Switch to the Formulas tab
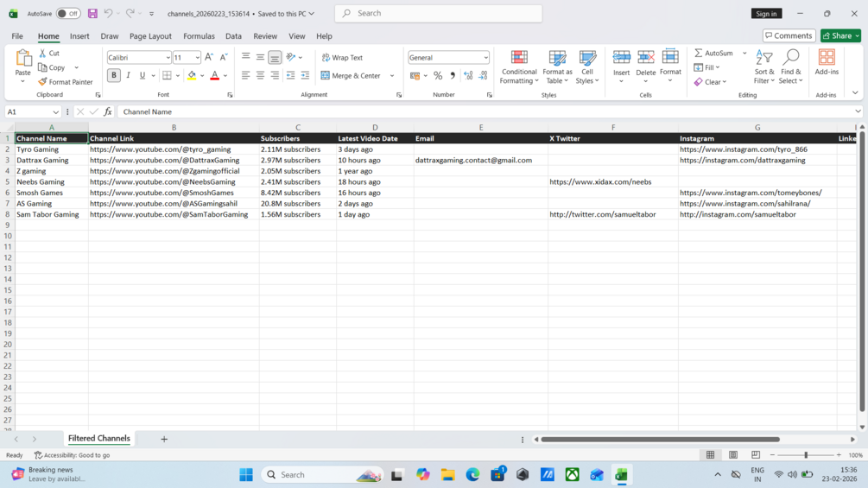Image resolution: width=868 pixels, height=488 pixels. pos(199,36)
